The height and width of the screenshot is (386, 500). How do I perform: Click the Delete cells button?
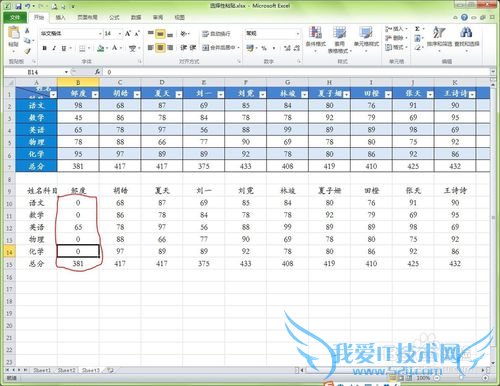click(396, 38)
